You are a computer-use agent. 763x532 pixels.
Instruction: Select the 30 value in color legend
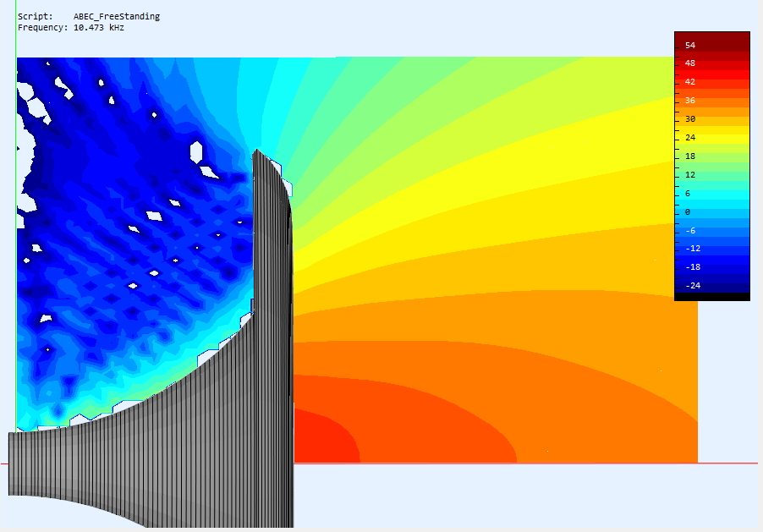[690, 118]
